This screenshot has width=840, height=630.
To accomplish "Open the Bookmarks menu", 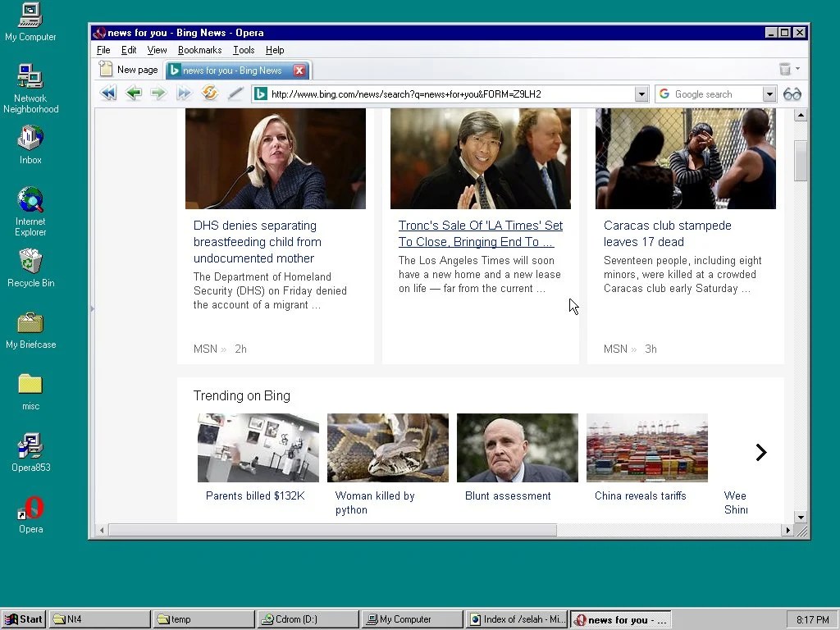I will 199,50.
